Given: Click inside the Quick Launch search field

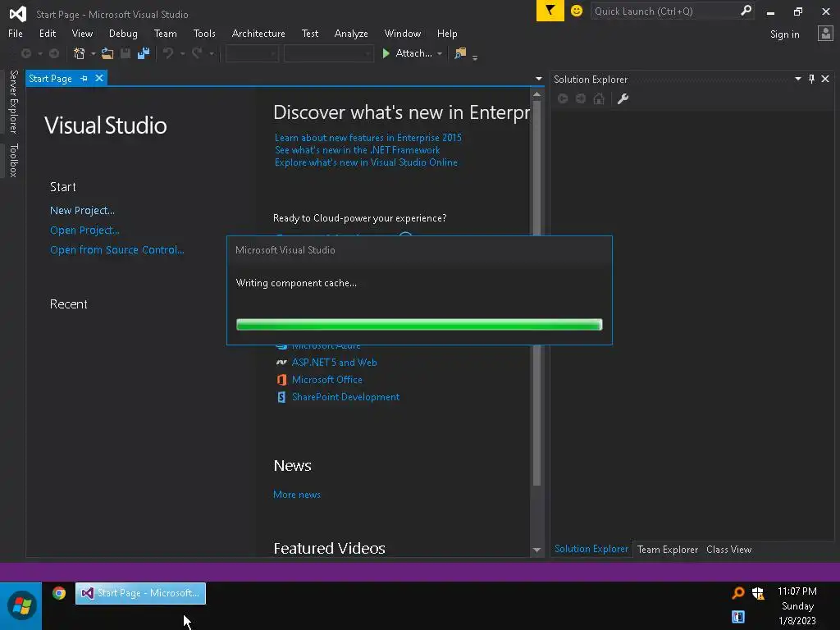Looking at the screenshot, I should pos(664,11).
